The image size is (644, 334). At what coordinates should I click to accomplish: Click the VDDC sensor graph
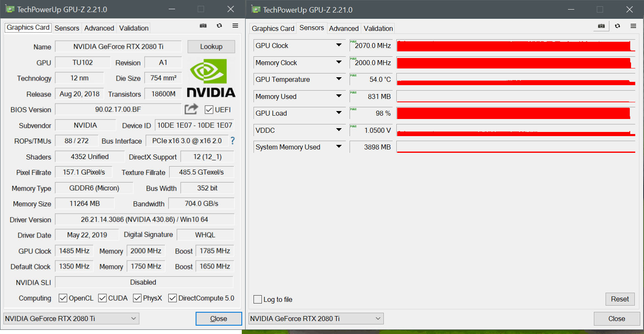pyautogui.click(x=516, y=130)
